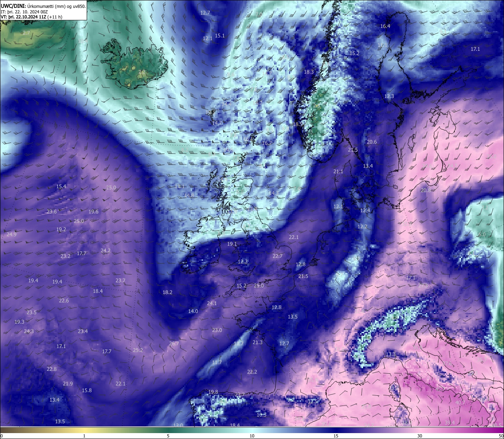The image size is (504, 439).
Task: Click the 12.2 value over Germany
Action: 362,226
